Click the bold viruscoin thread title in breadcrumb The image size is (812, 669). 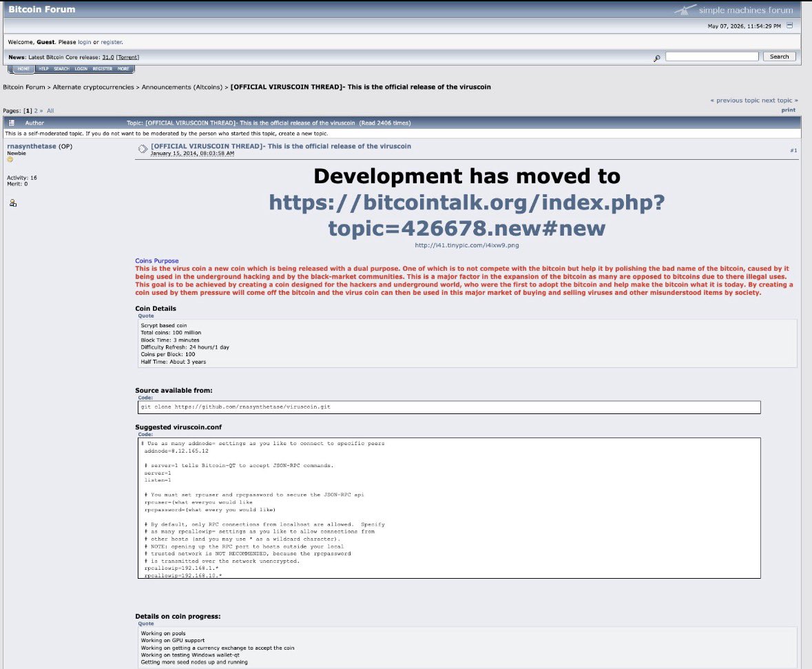point(360,87)
